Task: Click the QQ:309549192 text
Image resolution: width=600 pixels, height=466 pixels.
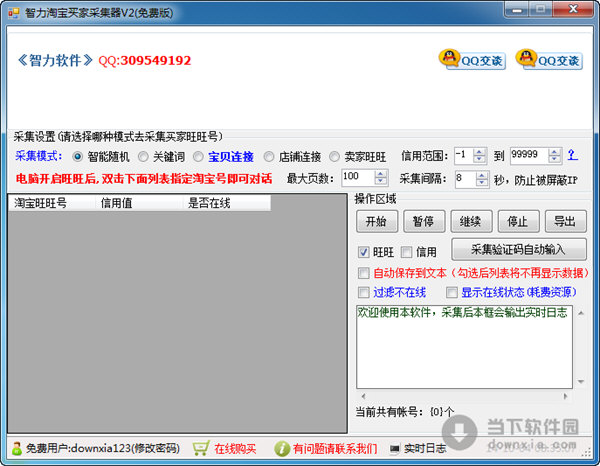Action: coord(145,60)
